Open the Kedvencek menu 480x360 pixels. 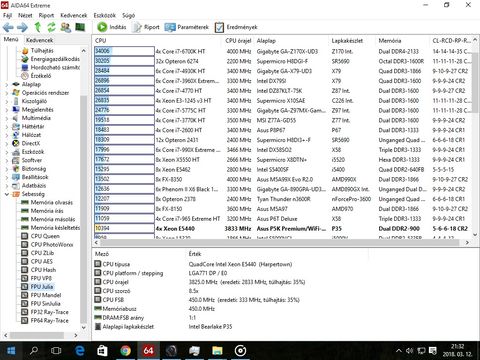[74, 15]
